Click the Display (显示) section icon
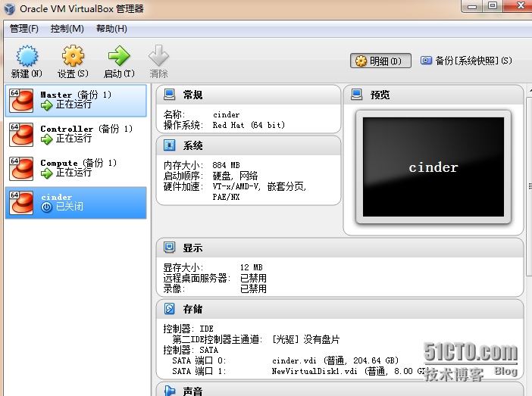The height and width of the screenshot is (396, 532). (169, 248)
